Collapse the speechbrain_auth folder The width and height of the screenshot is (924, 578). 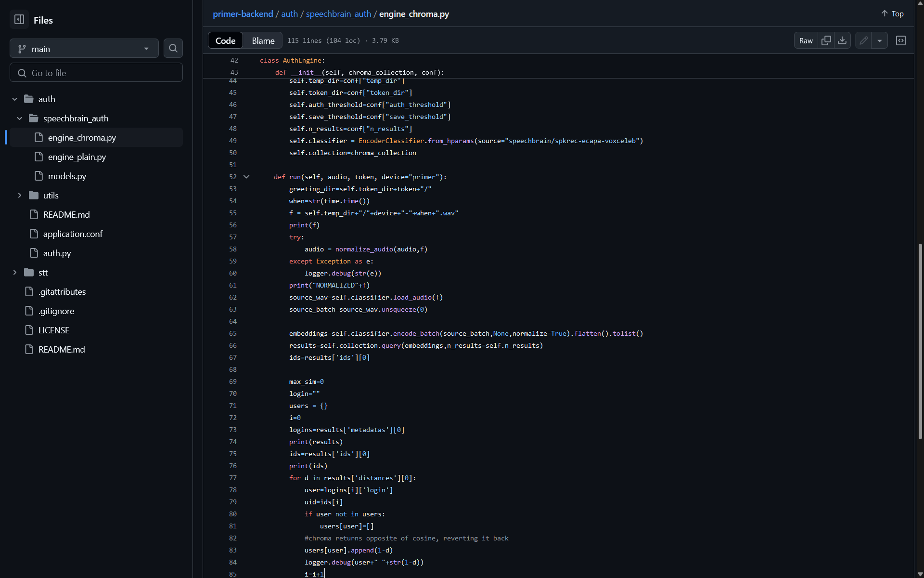coord(20,118)
